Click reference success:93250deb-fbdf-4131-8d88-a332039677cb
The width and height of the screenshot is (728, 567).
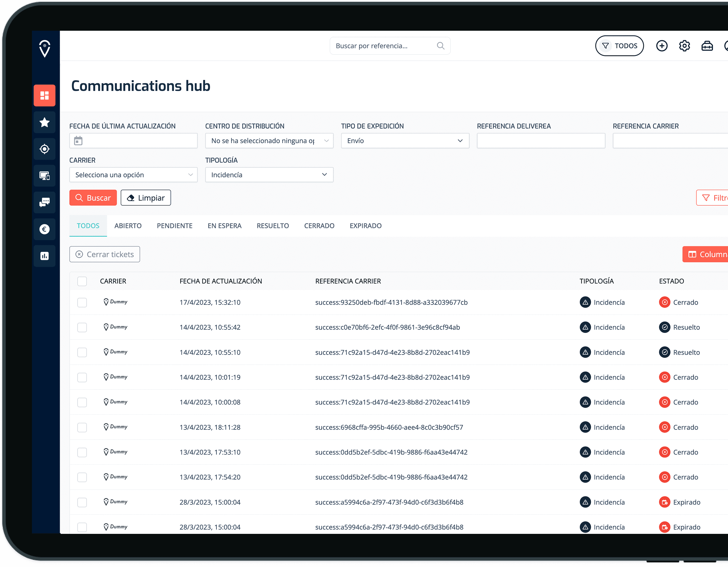[x=391, y=302]
